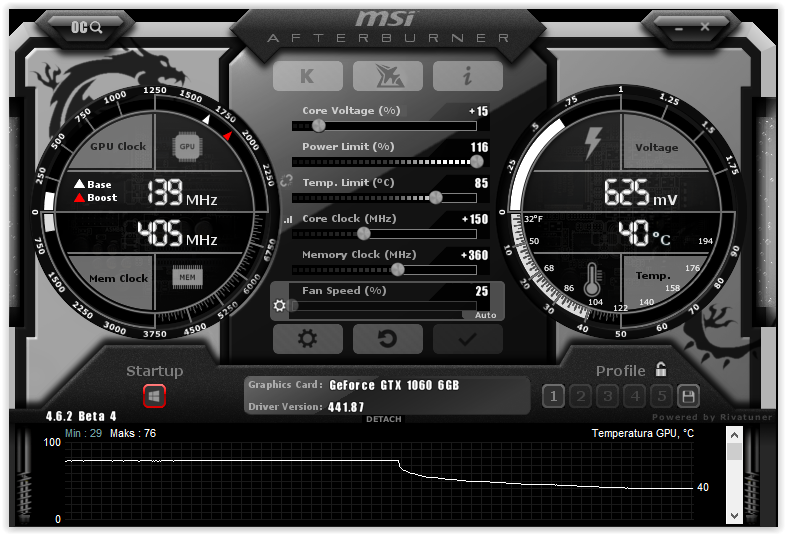Click the GPU chip icon in the gauge
Image resolution: width=786 pixels, height=535 pixels.
coord(187,146)
